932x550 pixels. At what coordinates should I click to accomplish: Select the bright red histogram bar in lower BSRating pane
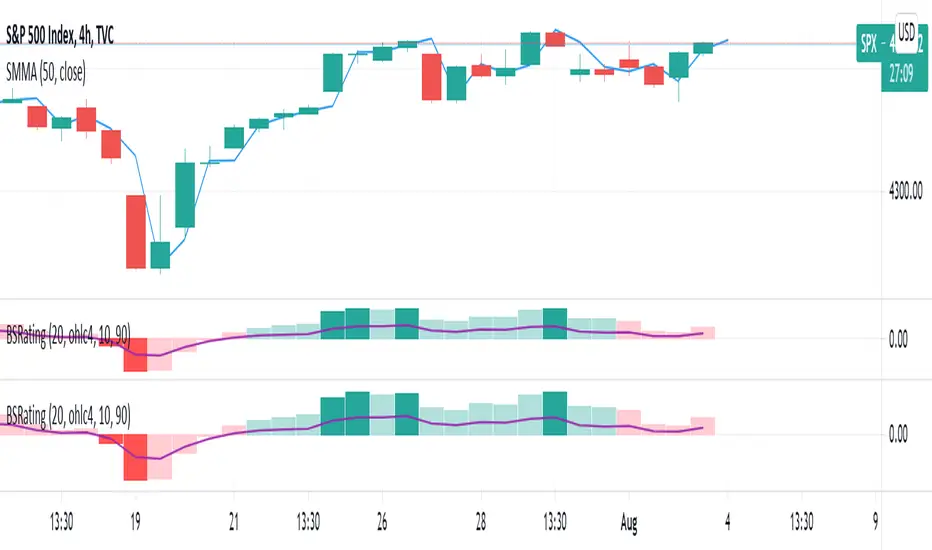pos(136,456)
